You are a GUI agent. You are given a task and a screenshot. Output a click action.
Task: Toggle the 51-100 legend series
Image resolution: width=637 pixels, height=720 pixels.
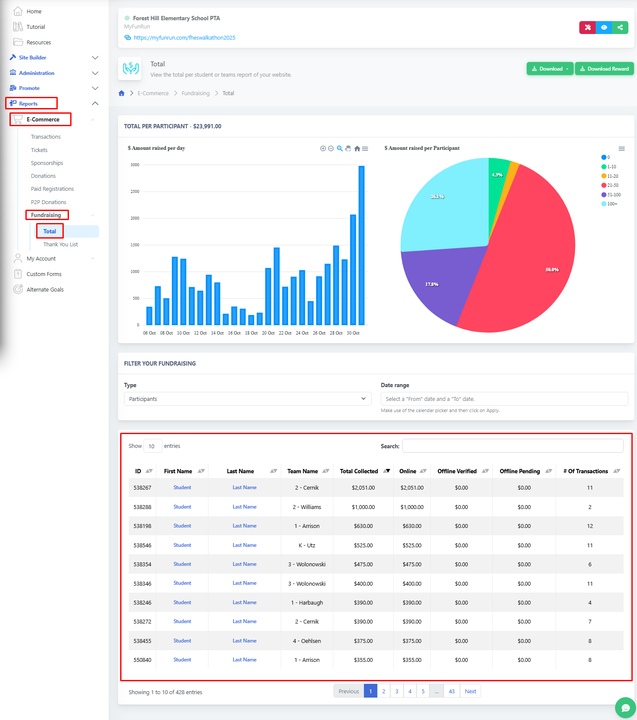pyautogui.click(x=610, y=194)
